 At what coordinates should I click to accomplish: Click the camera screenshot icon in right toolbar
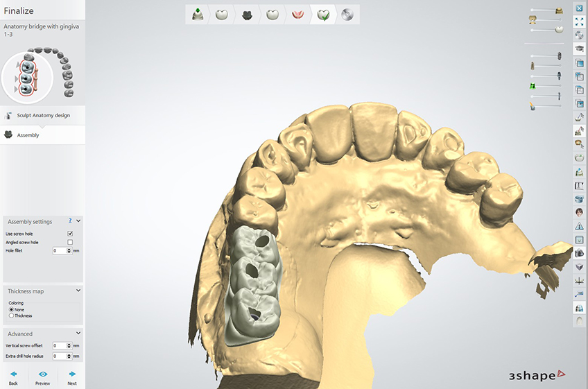(579, 253)
